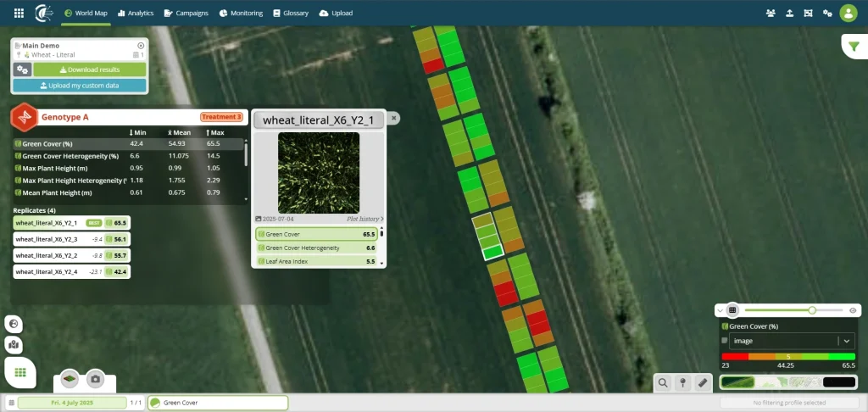Viewport: 868px width, 412px height.
Task: Select the satellite basemap thumbnail
Action: (737, 382)
